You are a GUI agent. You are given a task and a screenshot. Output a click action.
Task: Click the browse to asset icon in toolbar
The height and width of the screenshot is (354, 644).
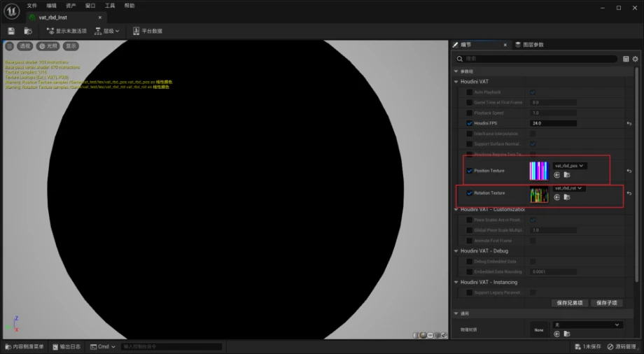tap(28, 31)
